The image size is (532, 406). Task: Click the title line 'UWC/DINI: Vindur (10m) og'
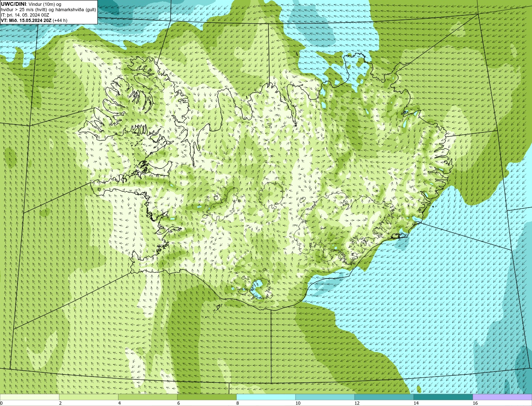(31, 4)
